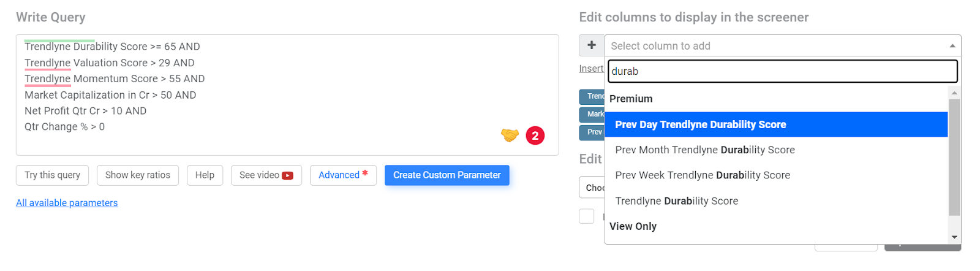Screen dimensions: 980x271
Task: Click the dropdown list scrollbar thumb
Action: 954,157
